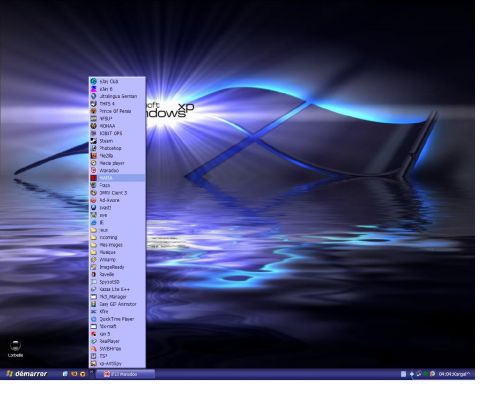Open Easy GIF Animator entry
Viewport: 500px width, 400px height.
point(117,304)
